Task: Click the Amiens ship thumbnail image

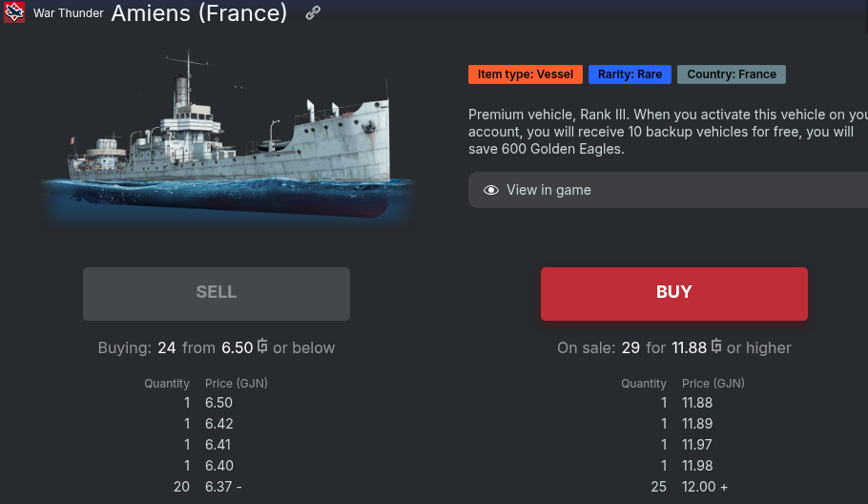Action: tap(229, 138)
